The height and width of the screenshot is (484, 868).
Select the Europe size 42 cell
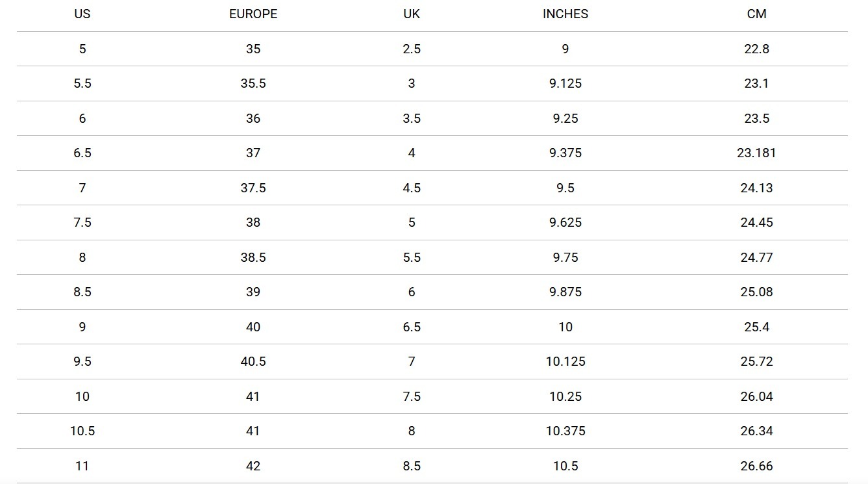(x=253, y=466)
